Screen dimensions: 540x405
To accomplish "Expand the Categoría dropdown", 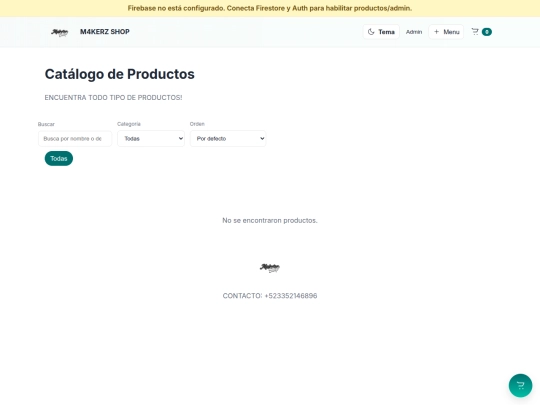I will (151, 138).
